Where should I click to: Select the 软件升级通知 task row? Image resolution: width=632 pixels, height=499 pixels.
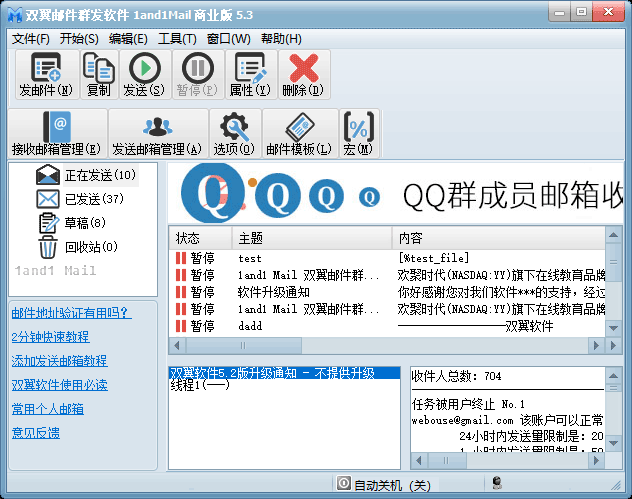pyautogui.click(x=387, y=292)
